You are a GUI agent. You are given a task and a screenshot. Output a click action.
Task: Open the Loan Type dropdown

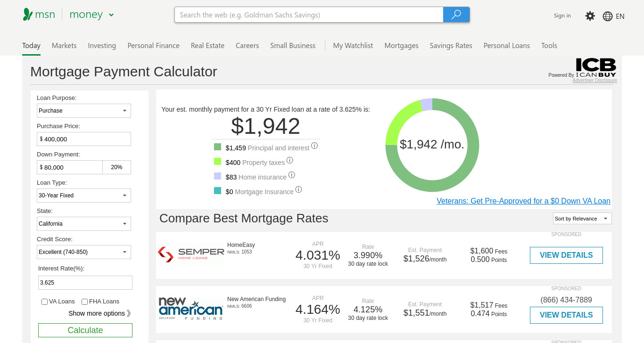[x=84, y=196]
